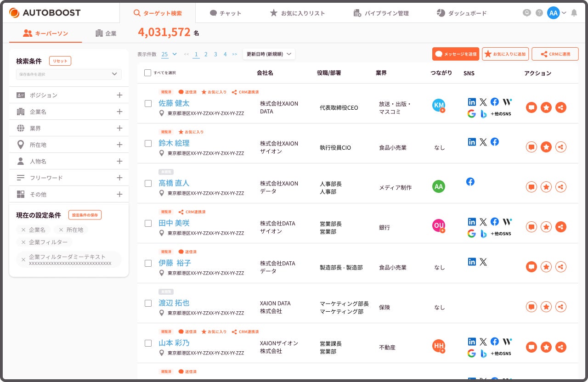Check the すべてを選択 checkbox

click(x=147, y=73)
